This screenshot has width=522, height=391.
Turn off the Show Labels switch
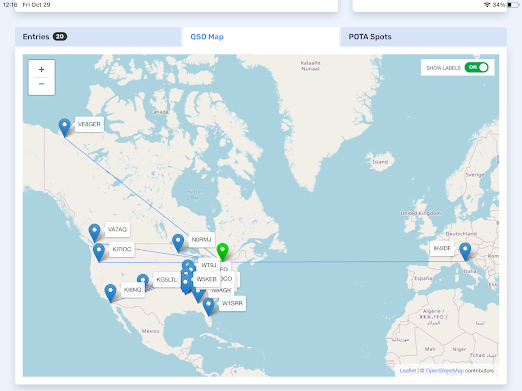tap(476, 67)
